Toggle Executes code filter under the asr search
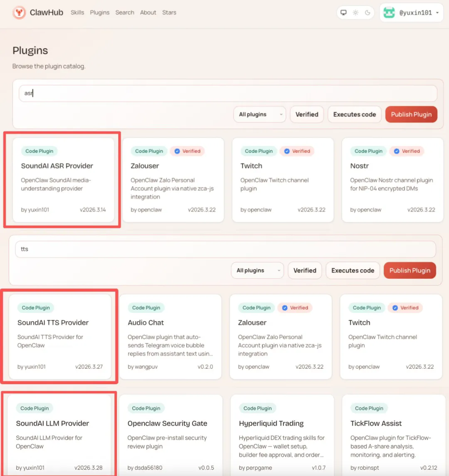The image size is (449, 476). click(354, 114)
